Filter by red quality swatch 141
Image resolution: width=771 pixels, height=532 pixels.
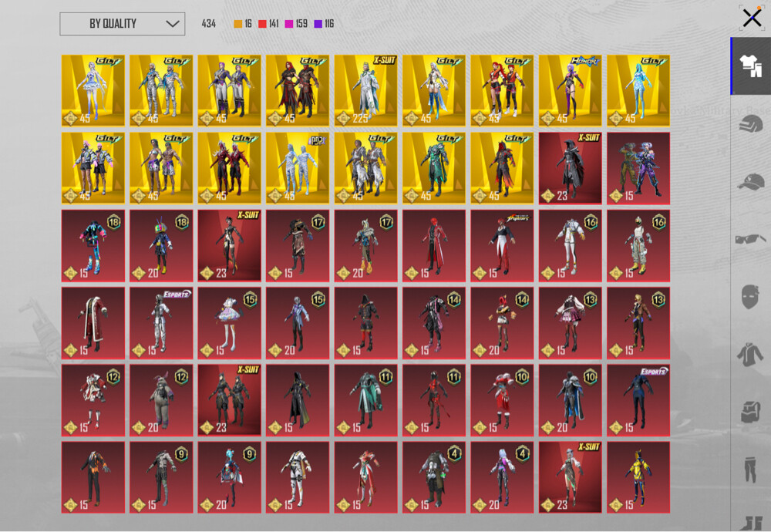pos(268,24)
